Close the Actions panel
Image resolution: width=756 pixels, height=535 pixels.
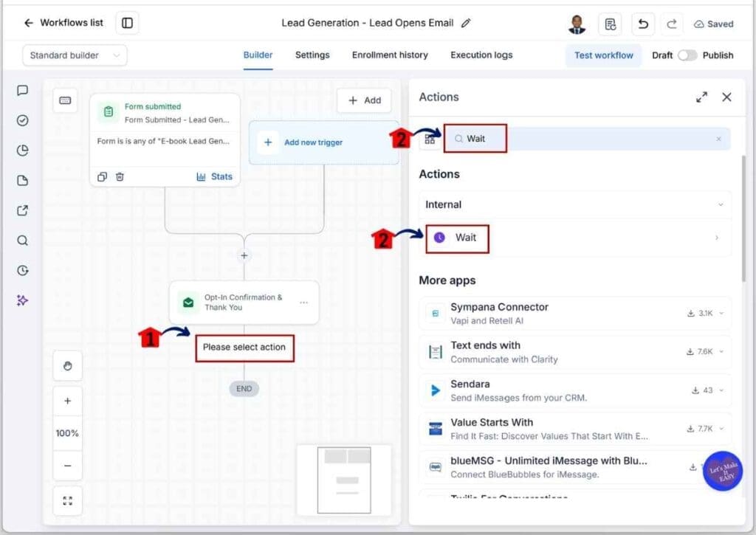(x=726, y=97)
